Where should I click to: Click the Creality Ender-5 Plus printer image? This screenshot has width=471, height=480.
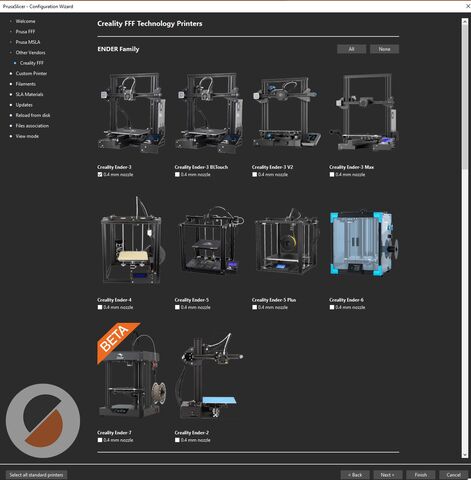click(x=286, y=243)
